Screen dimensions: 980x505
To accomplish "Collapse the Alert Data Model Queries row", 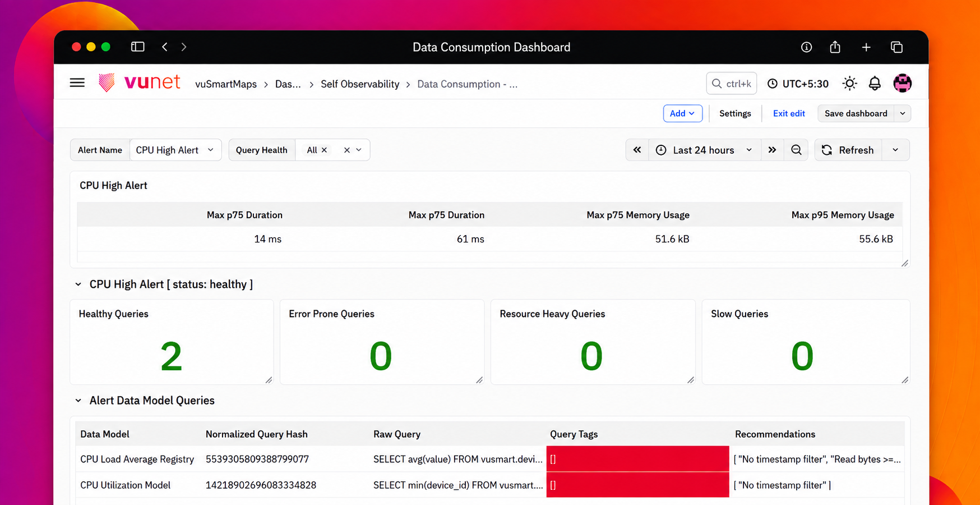I will (x=78, y=401).
